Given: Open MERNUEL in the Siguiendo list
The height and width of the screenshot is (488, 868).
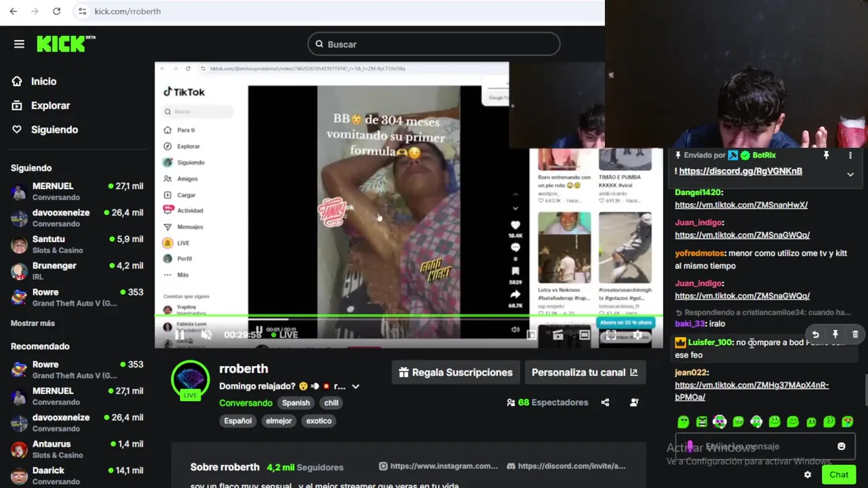Looking at the screenshot, I should pos(77,191).
